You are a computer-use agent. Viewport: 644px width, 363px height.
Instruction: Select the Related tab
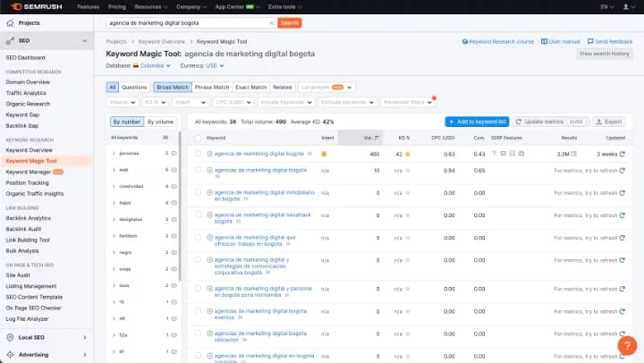(x=282, y=88)
